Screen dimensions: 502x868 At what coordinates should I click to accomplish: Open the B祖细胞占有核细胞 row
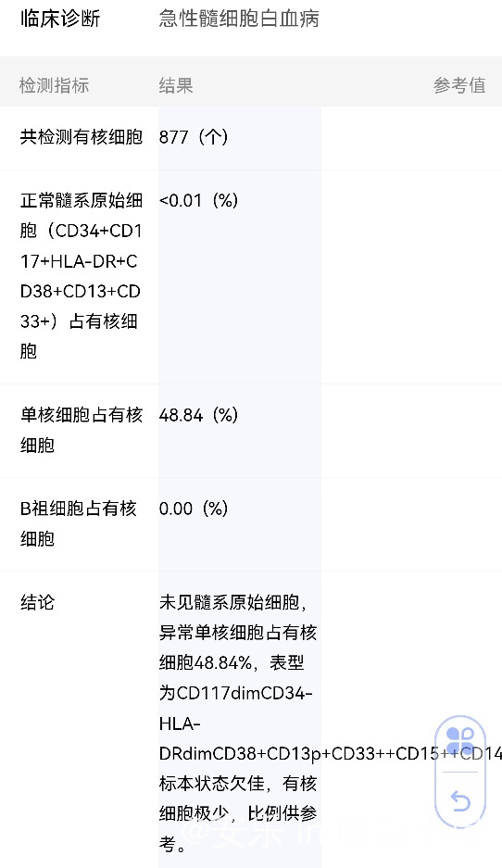(251, 524)
